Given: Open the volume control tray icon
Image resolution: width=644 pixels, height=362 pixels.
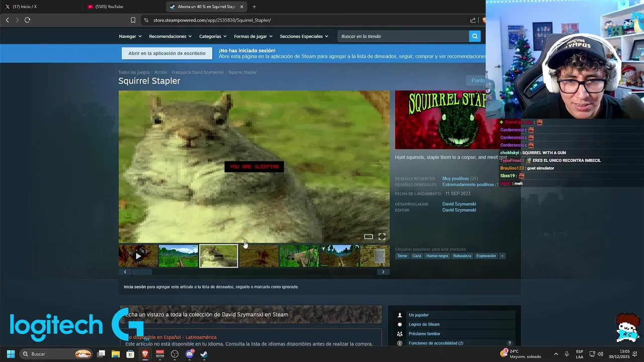Looking at the screenshot, I should click(600, 354).
